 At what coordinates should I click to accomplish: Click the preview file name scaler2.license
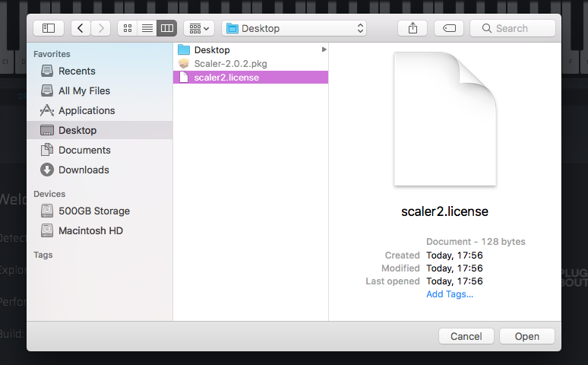click(x=444, y=211)
